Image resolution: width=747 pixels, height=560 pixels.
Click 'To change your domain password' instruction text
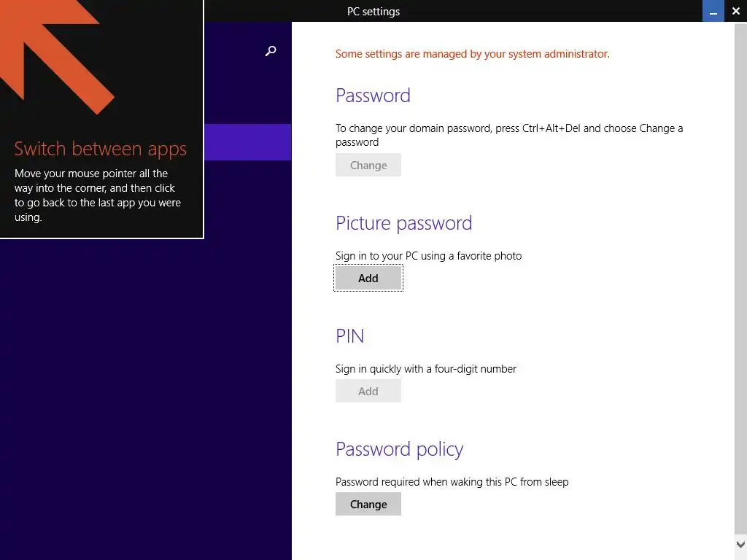click(508, 135)
